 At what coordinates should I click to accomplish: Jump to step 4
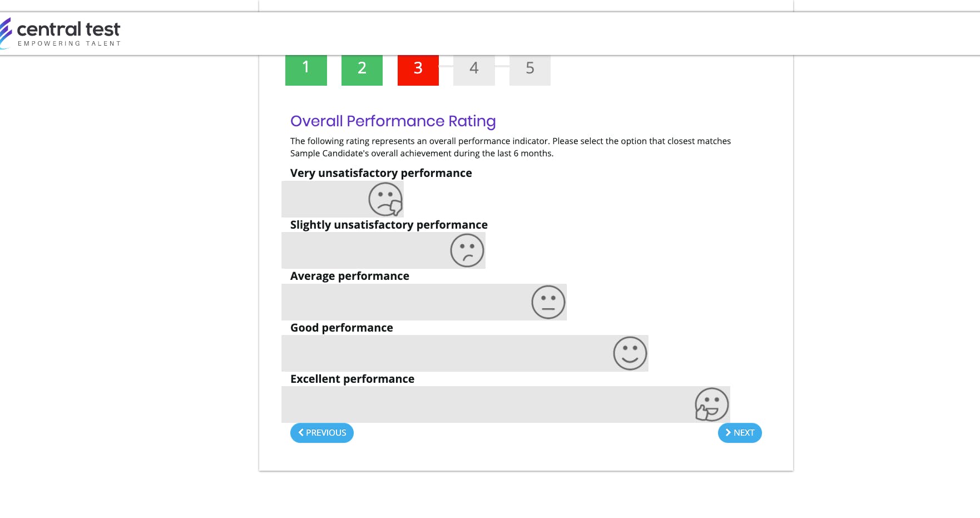tap(474, 70)
